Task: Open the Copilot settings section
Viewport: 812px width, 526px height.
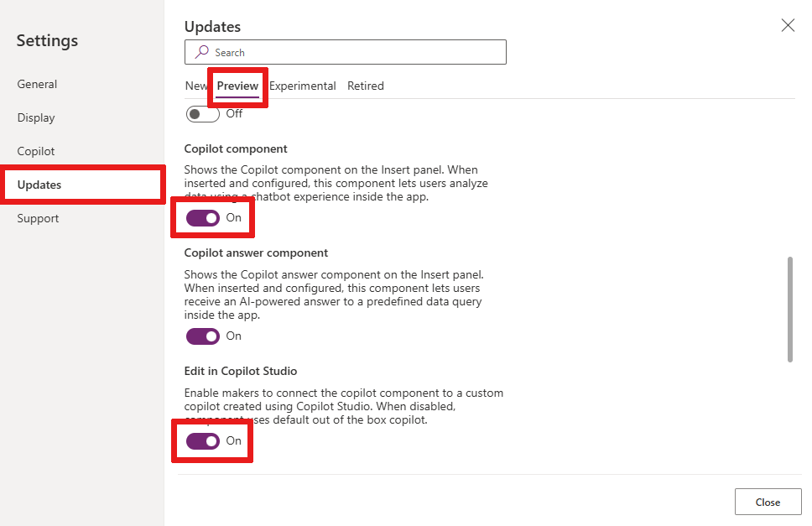Action: (35, 151)
